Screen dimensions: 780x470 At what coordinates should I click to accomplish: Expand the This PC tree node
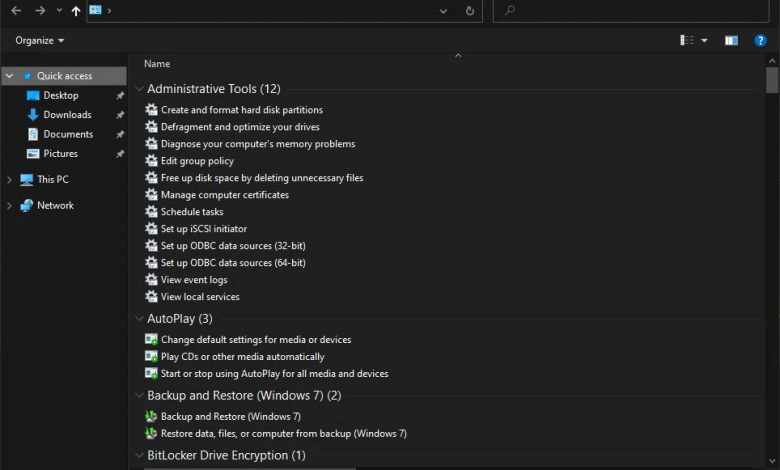click(9, 180)
